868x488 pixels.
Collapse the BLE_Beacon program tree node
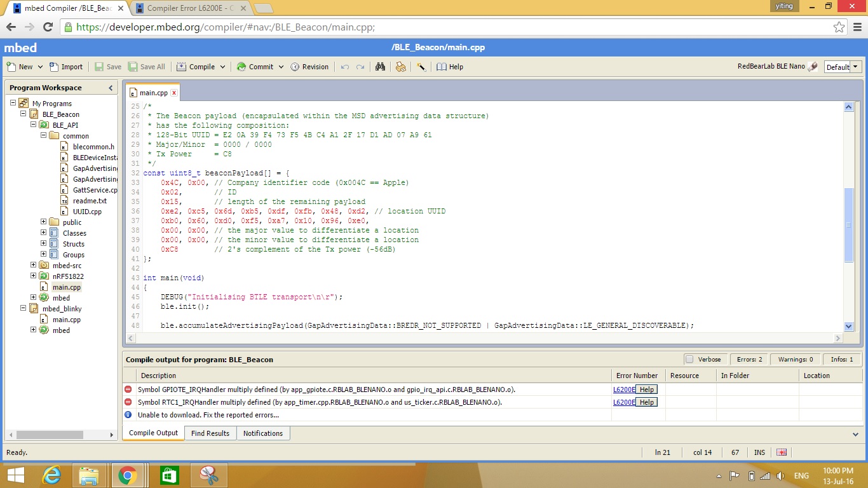coord(24,114)
